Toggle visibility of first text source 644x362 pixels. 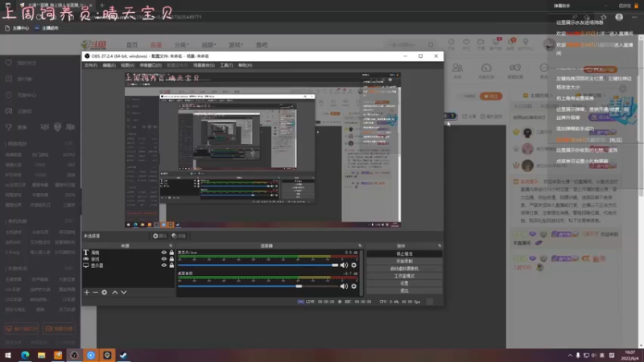(164, 253)
